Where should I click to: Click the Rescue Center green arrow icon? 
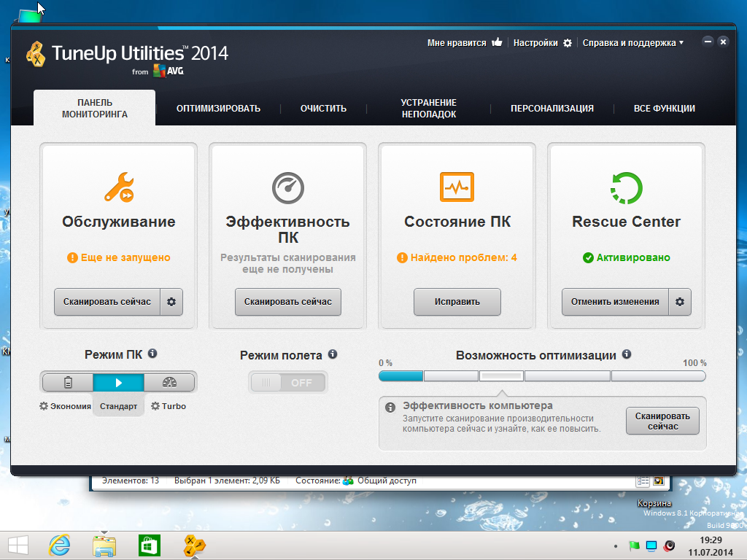626,187
